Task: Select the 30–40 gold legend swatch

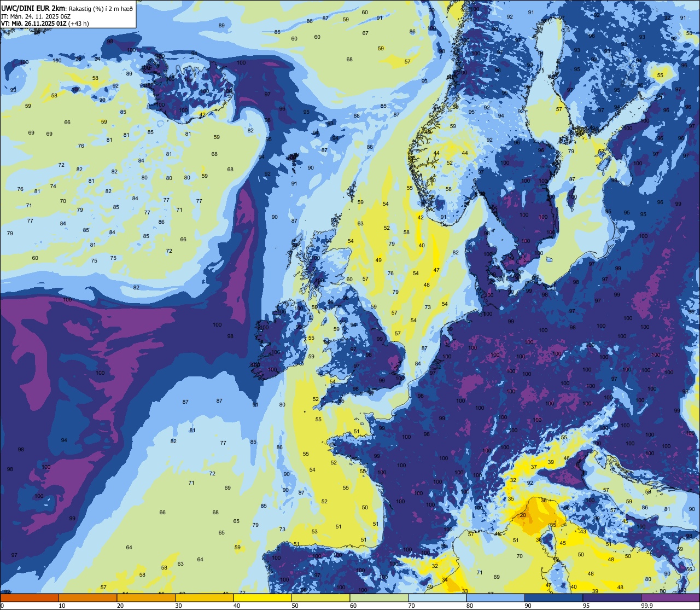Action: click(x=204, y=597)
